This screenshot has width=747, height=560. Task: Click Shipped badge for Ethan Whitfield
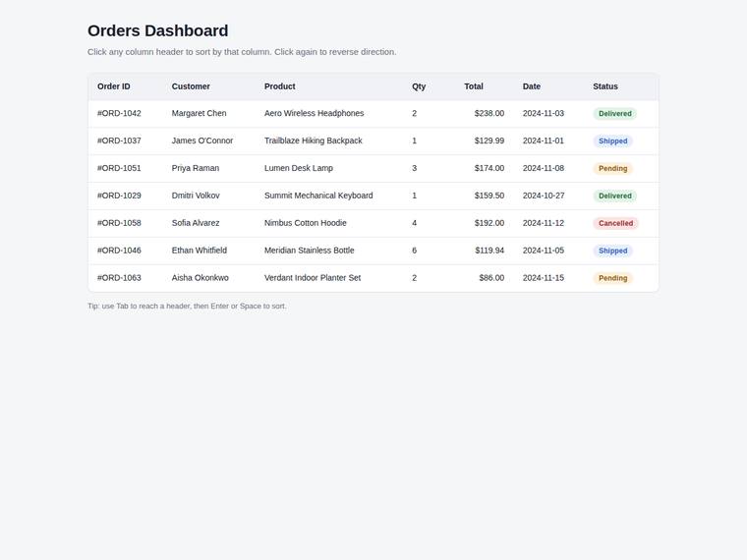click(612, 251)
